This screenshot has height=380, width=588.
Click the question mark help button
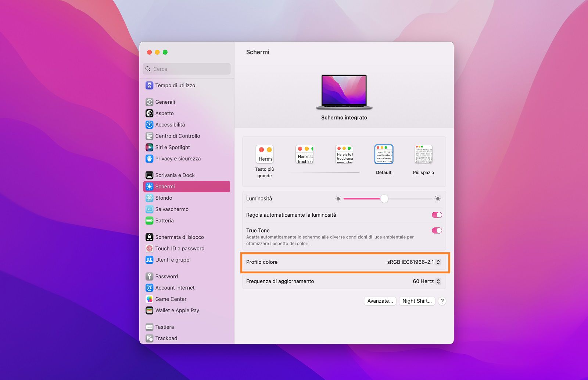[x=442, y=301]
